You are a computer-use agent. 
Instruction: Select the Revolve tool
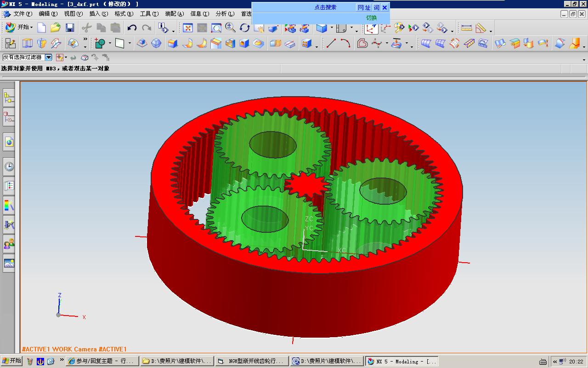[x=41, y=43]
